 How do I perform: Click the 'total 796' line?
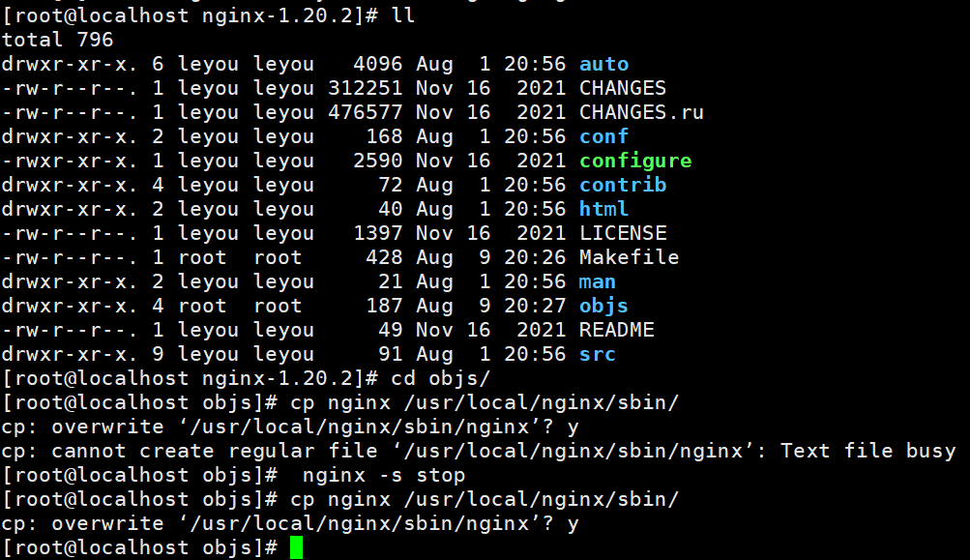tap(57, 41)
